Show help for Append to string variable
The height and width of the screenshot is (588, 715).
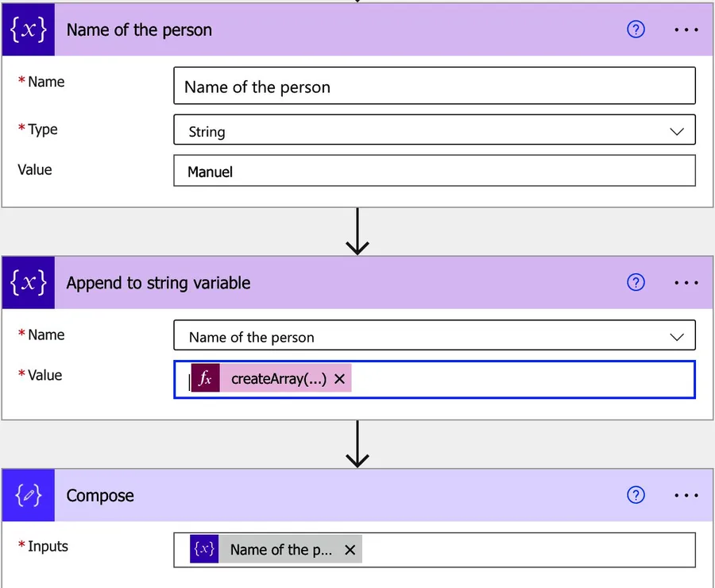636,283
